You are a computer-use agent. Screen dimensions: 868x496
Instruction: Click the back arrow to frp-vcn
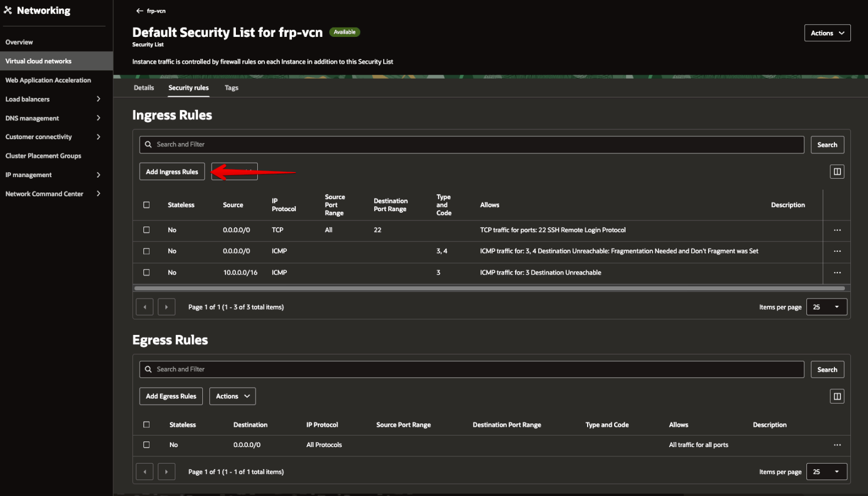click(x=140, y=11)
